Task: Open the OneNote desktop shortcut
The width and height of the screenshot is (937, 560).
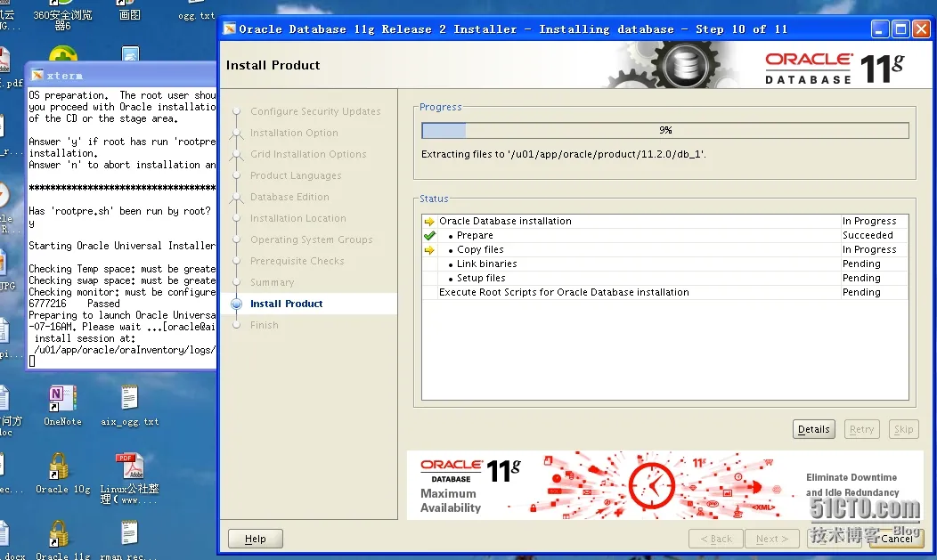Action: coord(62,405)
